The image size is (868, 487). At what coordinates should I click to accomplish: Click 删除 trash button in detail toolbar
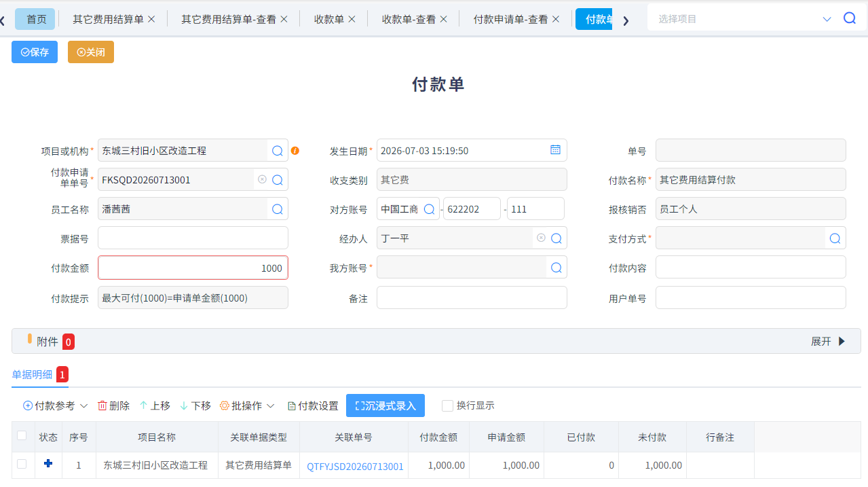pos(113,405)
